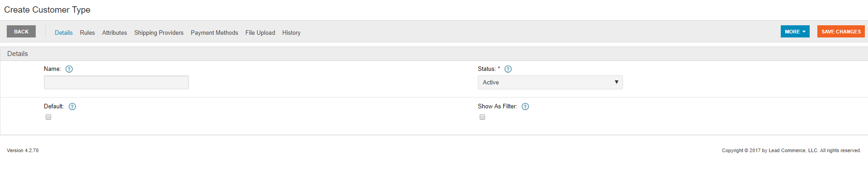
Task: Click the arrow on the Status select
Action: point(616,82)
